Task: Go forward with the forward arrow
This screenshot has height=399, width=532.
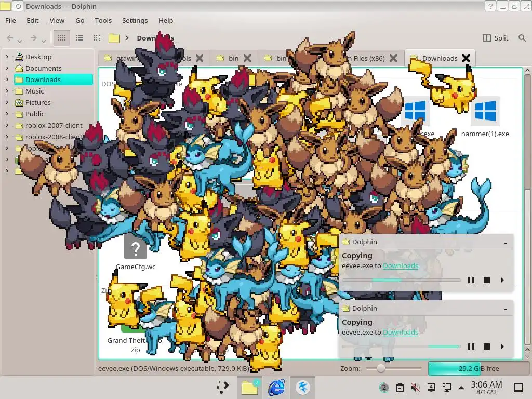Action: pos(33,37)
